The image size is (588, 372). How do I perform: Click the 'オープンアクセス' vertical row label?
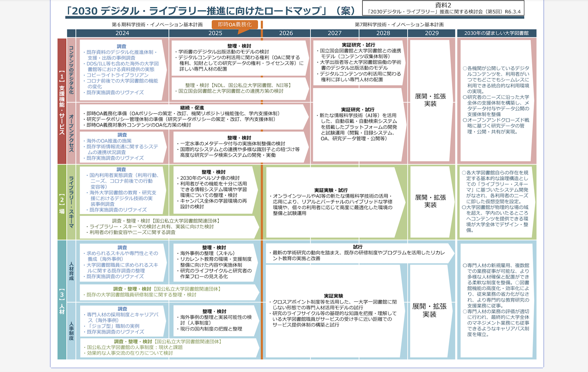point(71,133)
